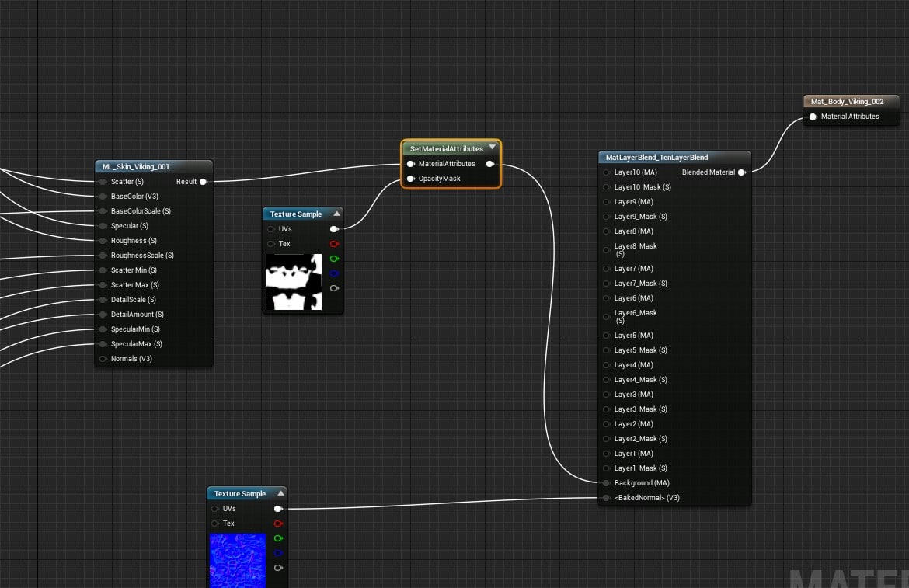Viewport: 909px width, 588px height.
Task: Select the Scatter Min (S) pin
Action: point(103,270)
